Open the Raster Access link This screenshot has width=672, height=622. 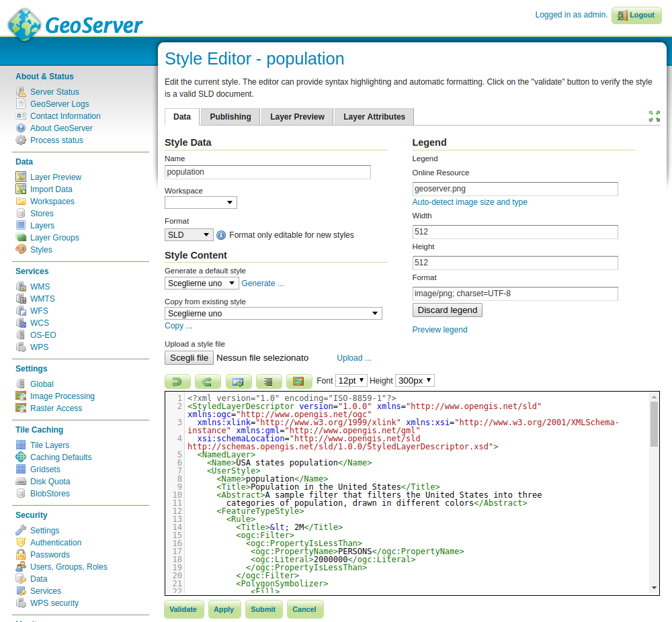tap(56, 408)
